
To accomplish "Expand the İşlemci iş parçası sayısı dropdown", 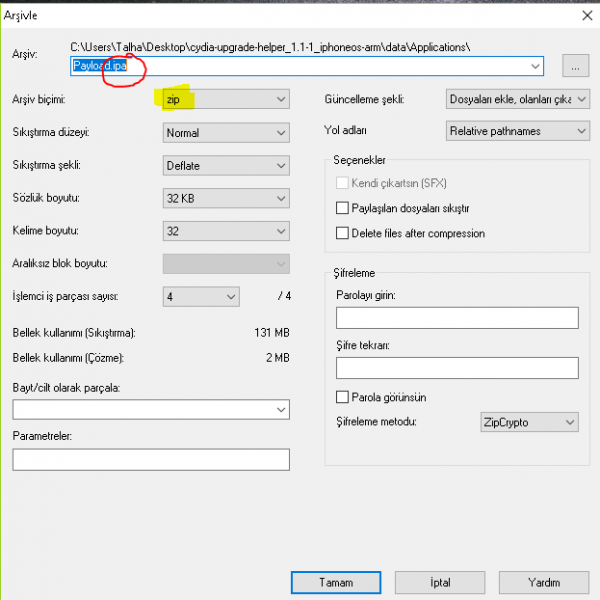I will click(x=201, y=297).
